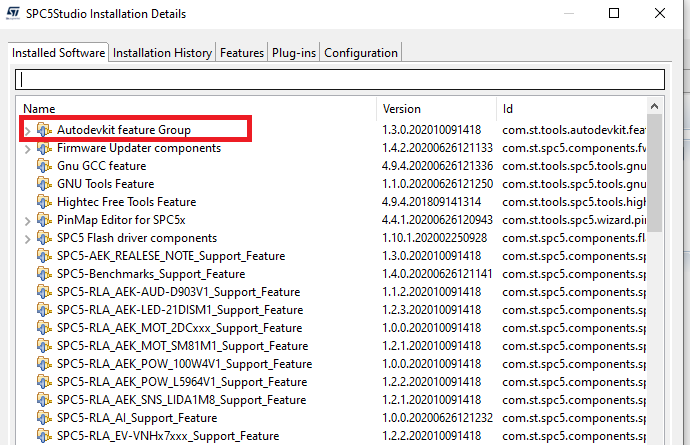
Task: Click the Hightec Free Tools Feature icon
Action: (x=44, y=202)
